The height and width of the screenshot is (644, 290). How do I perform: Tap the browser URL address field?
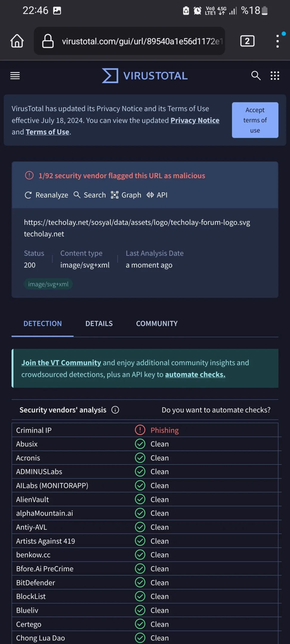coord(129,41)
